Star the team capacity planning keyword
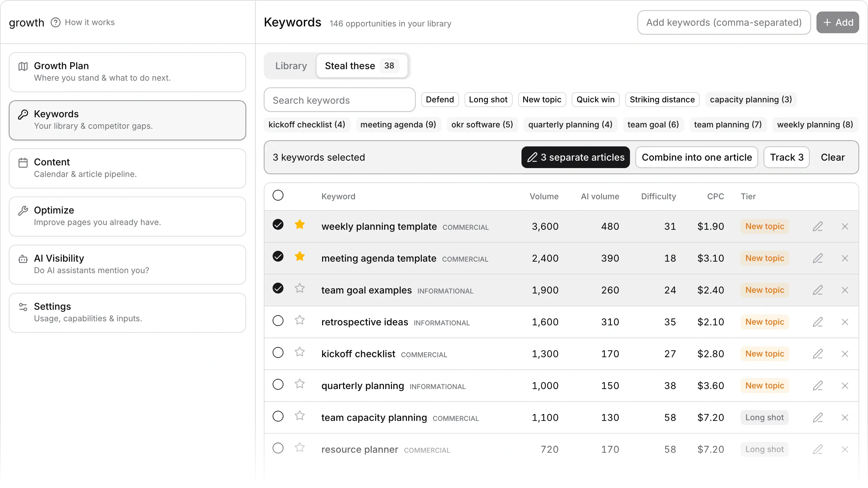Viewport: 868px width, 488px height. pyautogui.click(x=300, y=416)
